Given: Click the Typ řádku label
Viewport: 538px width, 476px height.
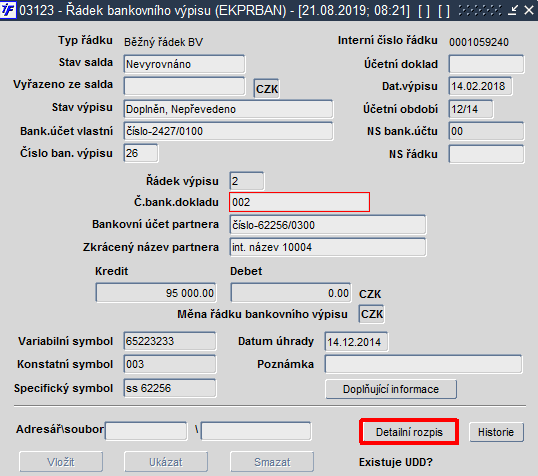Looking at the screenshot, I should pos(85,40).
